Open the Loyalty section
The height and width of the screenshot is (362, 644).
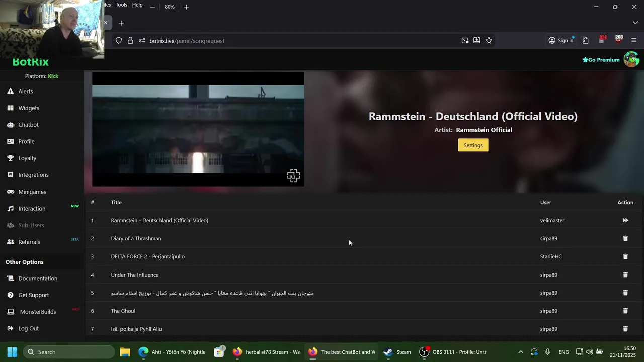tap(27, 158)
